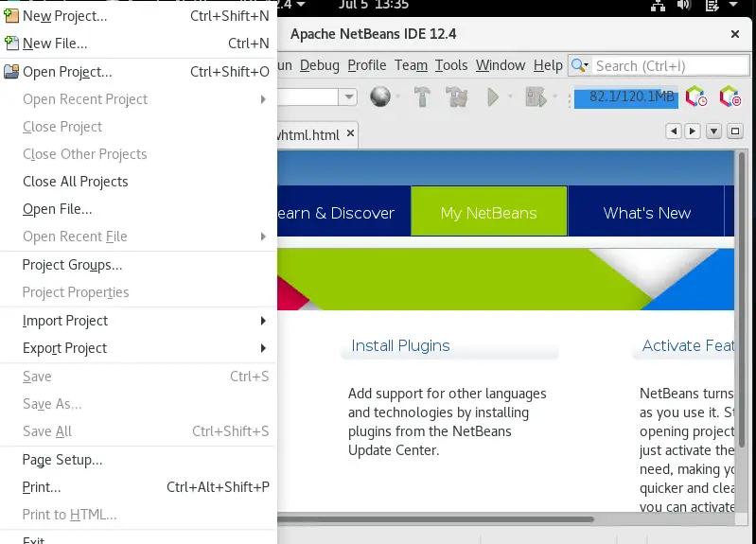Switch to Learn & Discover tab
The width and height of the screenshot is (756, 544).
pos(343,212)
